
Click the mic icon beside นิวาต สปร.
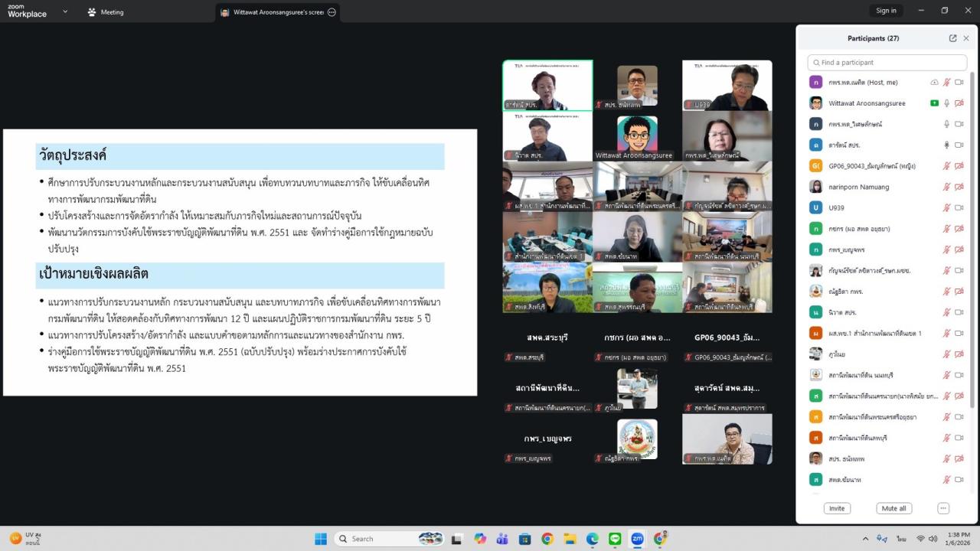pyautogui.click(x=946, y=311)
